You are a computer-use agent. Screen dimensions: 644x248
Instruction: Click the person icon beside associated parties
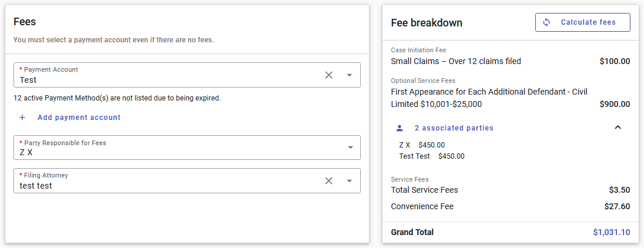point(400,128)
